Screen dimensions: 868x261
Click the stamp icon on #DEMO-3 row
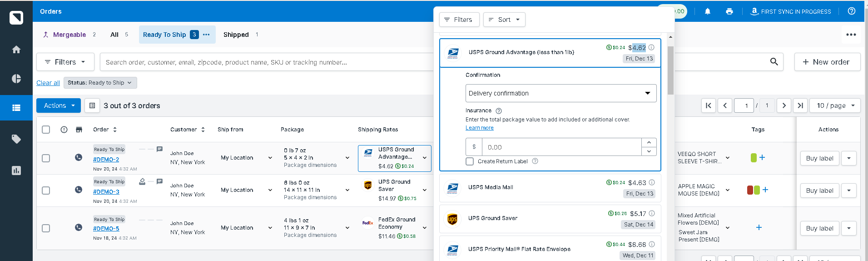(x=142, y=181)
